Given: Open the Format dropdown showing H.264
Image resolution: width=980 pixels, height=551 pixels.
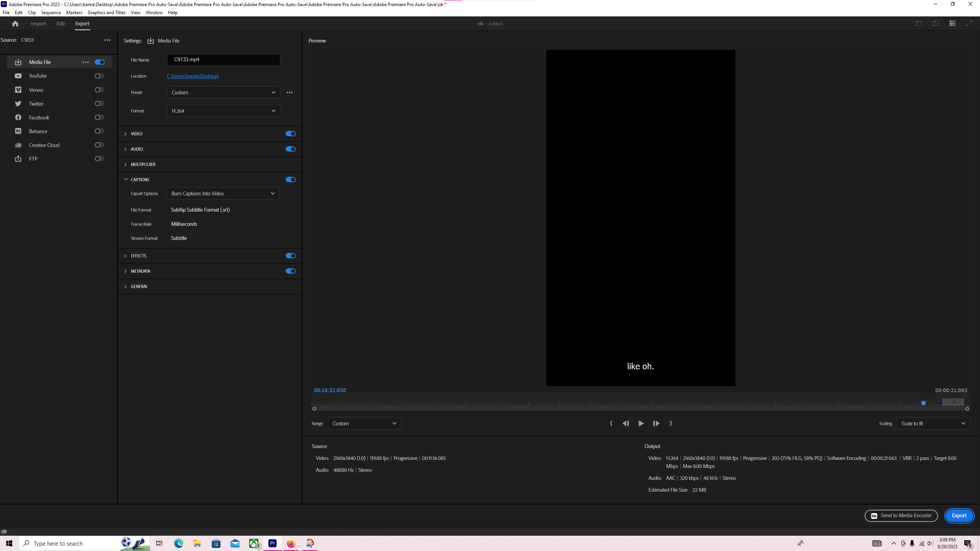Looking at the screenshot, I should [x=223, y=111].
